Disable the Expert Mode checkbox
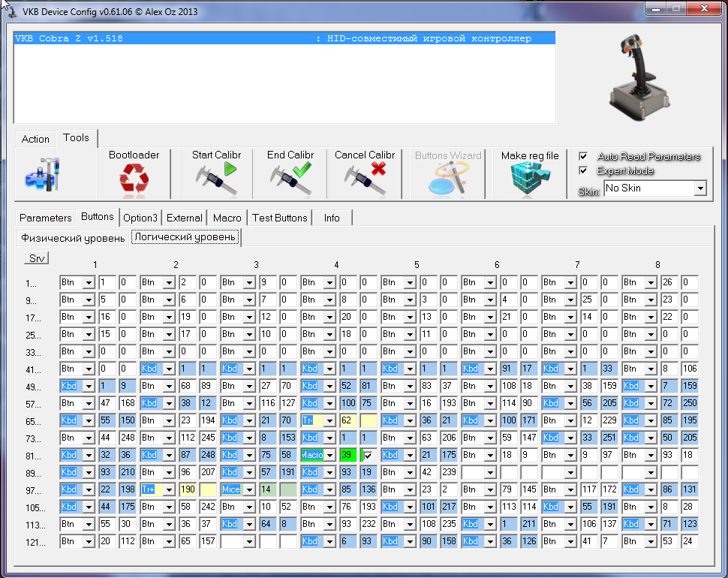This screenshot has height=578, width=728. click(x=583, y=170)
